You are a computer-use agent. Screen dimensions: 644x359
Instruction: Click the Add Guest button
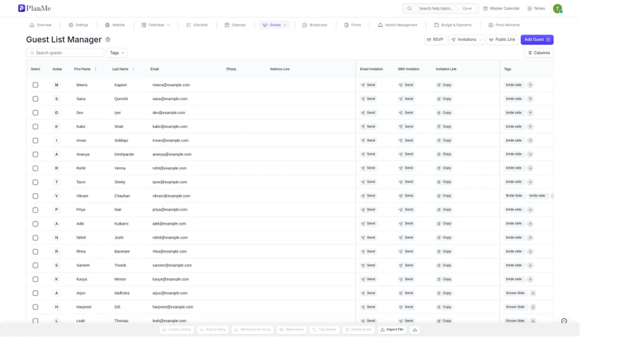537,40
